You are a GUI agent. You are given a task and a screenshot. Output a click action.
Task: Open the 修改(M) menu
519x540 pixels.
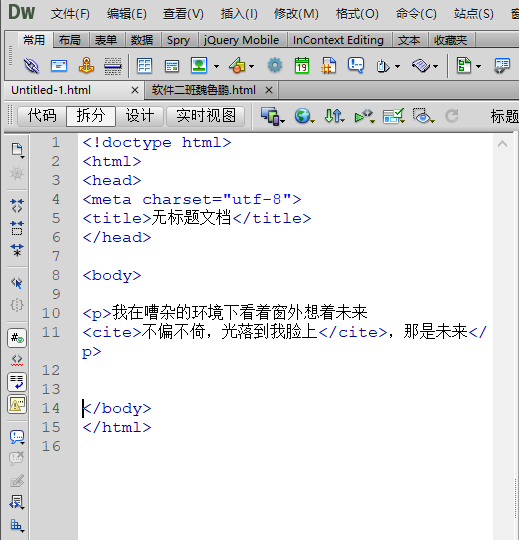[x=297, y=14]
